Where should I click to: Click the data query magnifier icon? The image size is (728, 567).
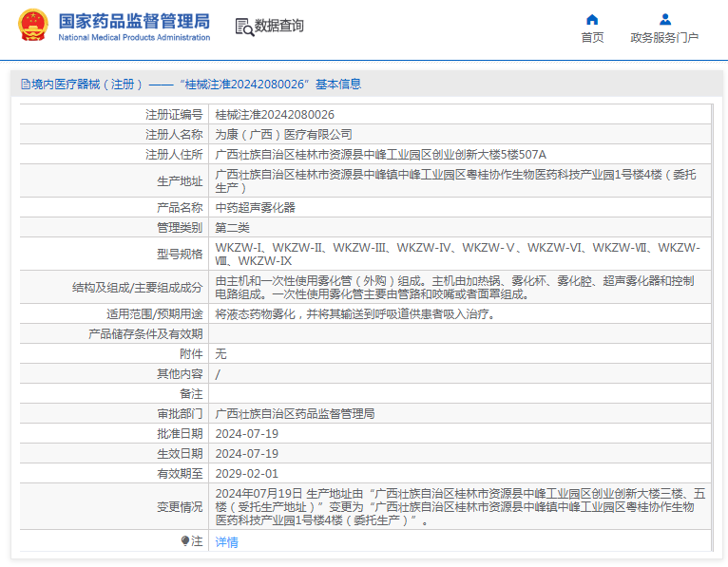[244, 27]
